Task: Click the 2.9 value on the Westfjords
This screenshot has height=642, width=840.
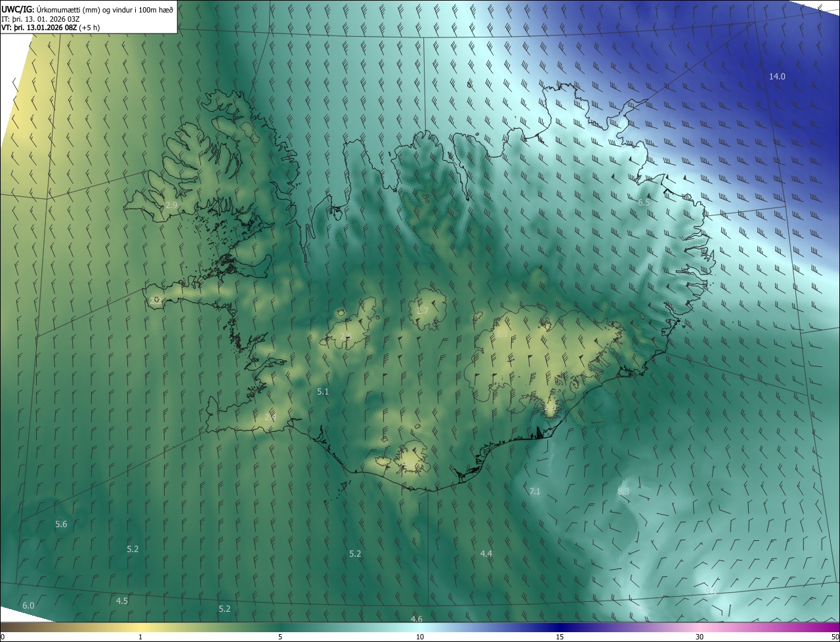Action: click(x=171, y=205)
